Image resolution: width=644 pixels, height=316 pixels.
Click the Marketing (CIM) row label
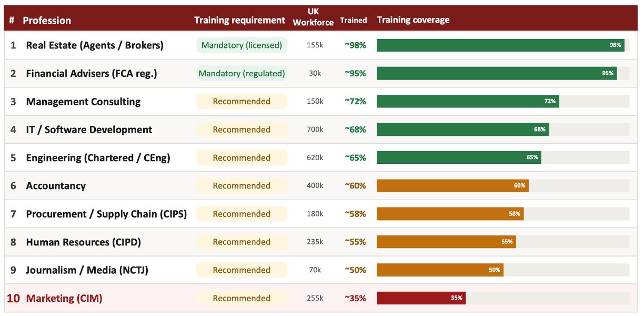(x=64, y=298)
